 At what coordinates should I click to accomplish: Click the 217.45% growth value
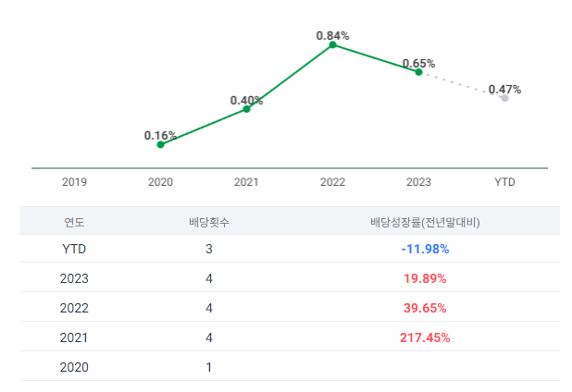pos(425,337)
